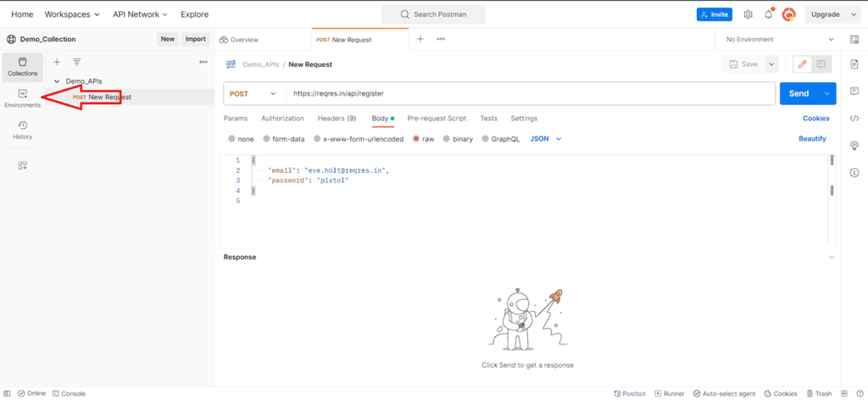Open the code snippet icon
The width and height of the screenshot is (868, 400).
[x=854, y=119]
